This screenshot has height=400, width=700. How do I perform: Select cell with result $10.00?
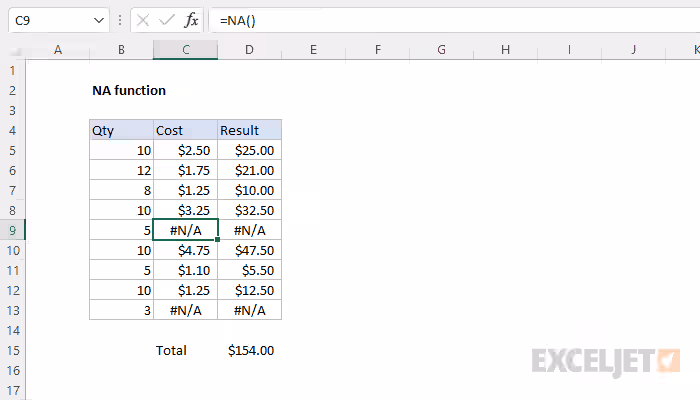[x=250, y=191]
